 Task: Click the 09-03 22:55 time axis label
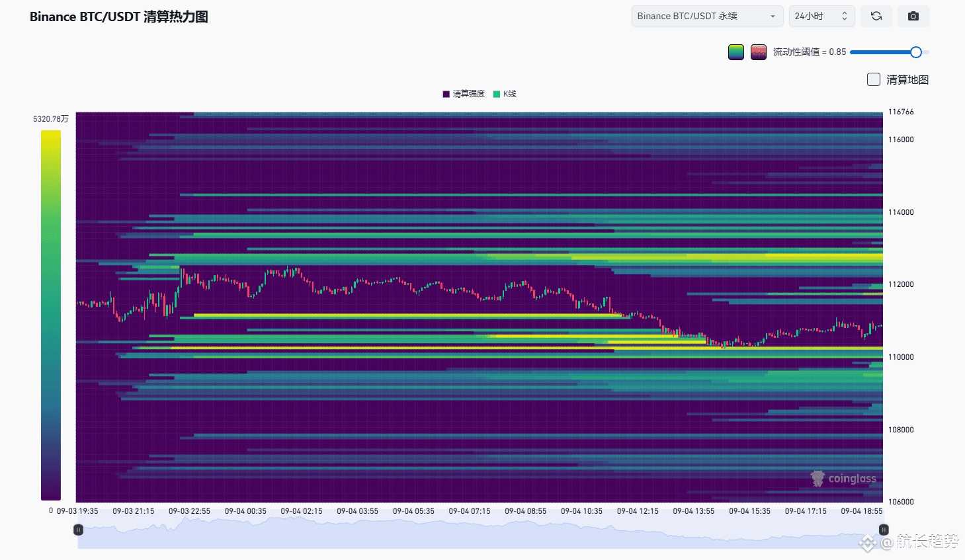[189, 511]
